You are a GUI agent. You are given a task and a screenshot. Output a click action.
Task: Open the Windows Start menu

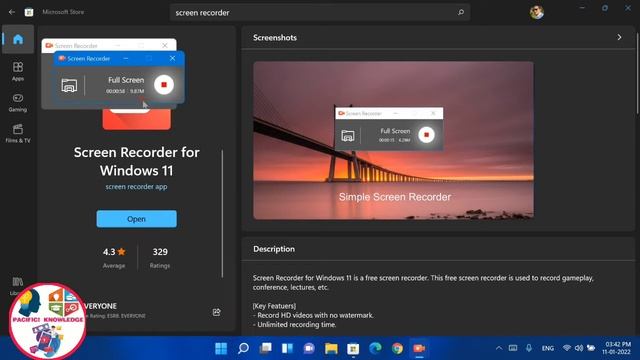pos(221,348)
